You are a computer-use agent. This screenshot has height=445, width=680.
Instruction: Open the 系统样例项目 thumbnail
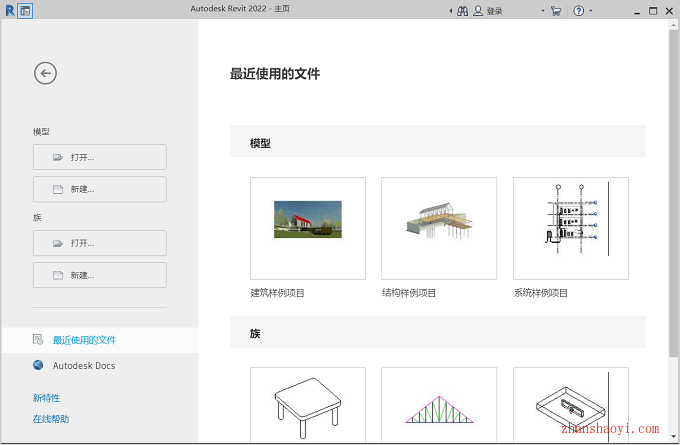(x=571, y=228)
